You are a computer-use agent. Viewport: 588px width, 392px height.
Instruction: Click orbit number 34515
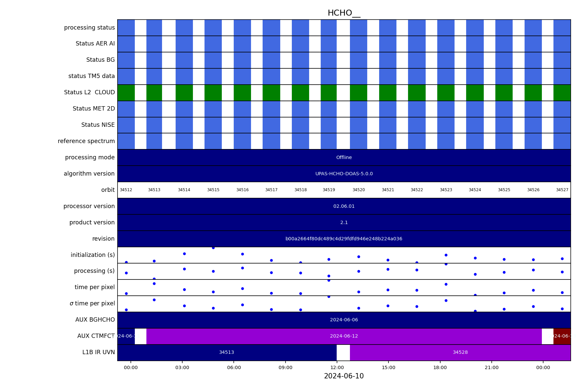pyautogui.click(x=213, y=190)
